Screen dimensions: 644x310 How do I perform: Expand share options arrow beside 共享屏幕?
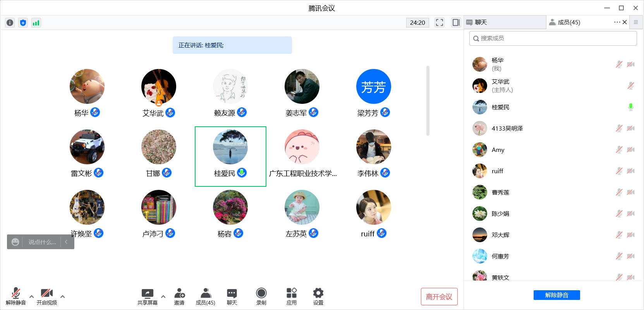click(163, 296)
